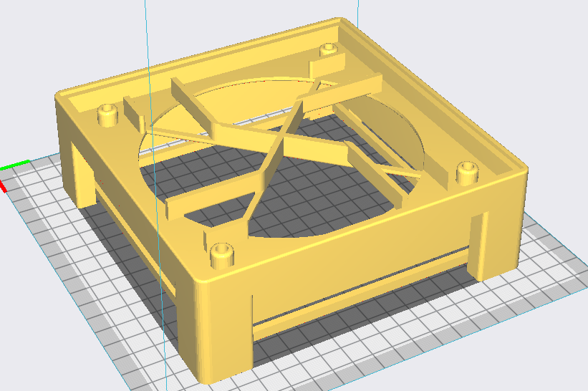Viewport: 588px width, 391px height.
Task: Click the green Y axis indicator
Action: click(15, 165)
